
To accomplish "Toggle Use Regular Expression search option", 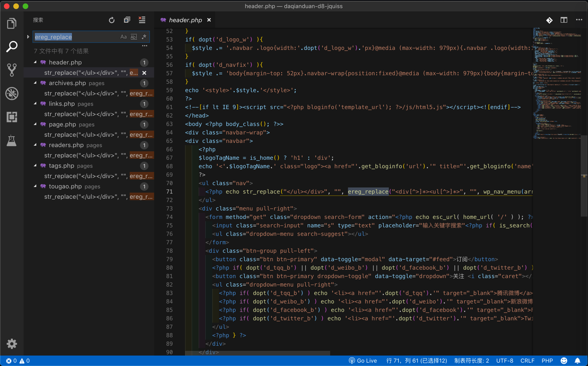I will tap(144, 37).
